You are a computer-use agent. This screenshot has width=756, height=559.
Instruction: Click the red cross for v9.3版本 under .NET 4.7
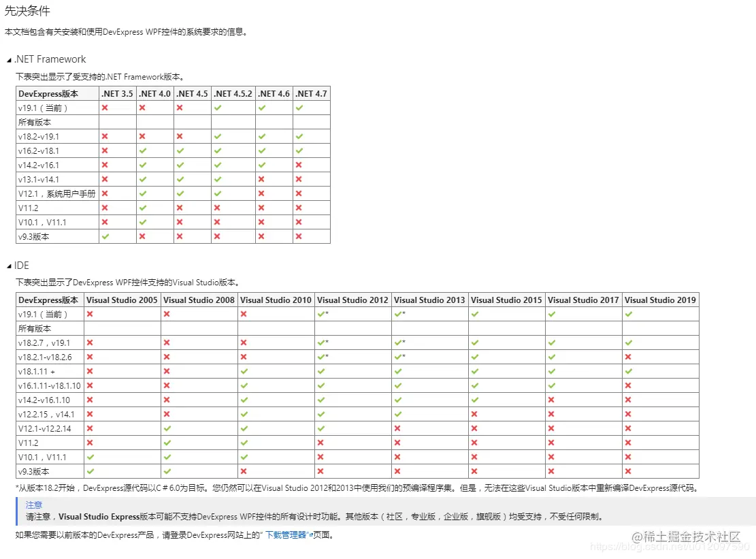pos(299,236)
